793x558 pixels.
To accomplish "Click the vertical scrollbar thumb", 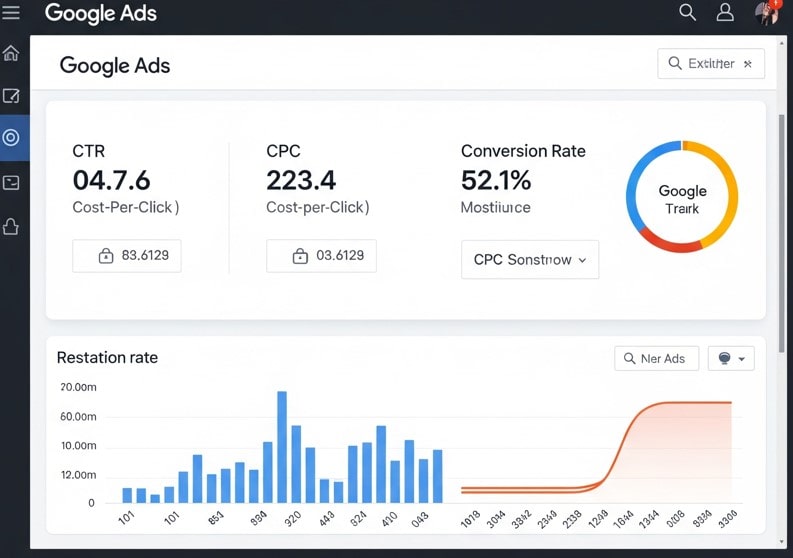I will 782,234.
